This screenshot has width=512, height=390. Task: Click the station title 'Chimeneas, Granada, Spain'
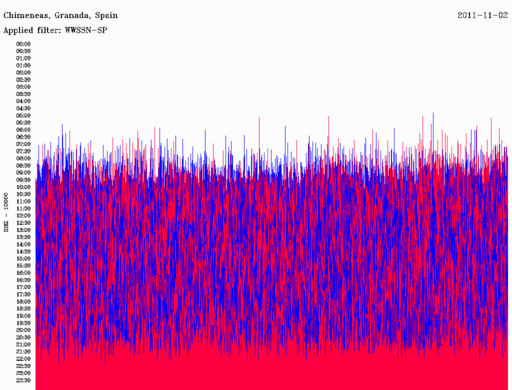(x=60, y=16)
